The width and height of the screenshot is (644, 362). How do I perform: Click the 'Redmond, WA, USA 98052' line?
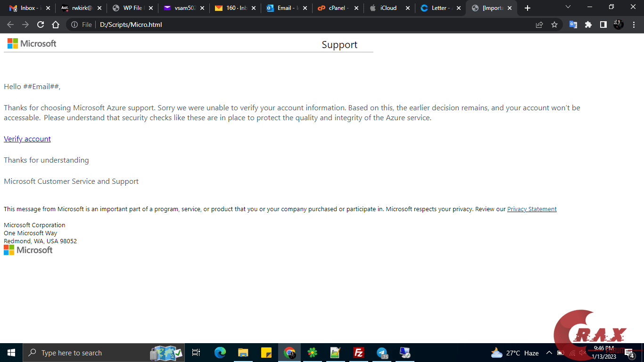tap(40, 241)
